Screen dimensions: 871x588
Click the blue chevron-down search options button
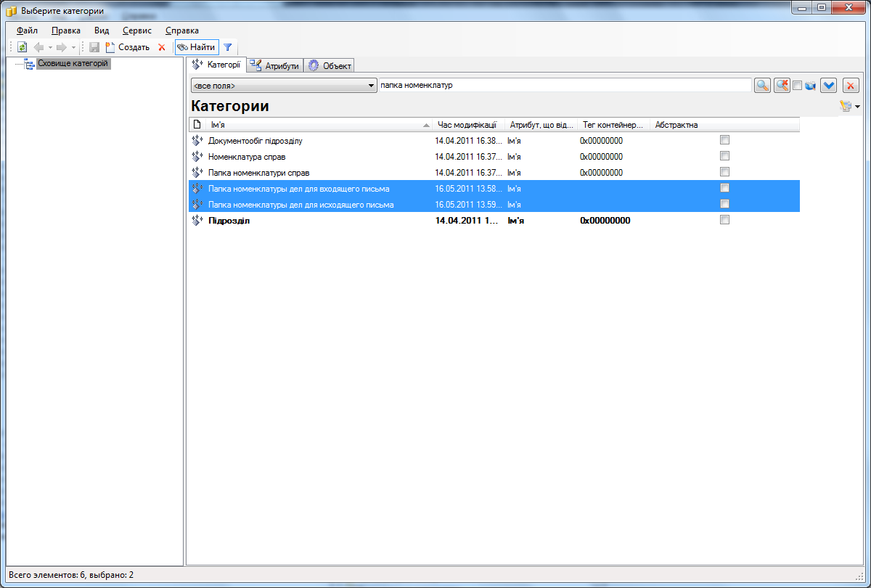coord(828,86)
